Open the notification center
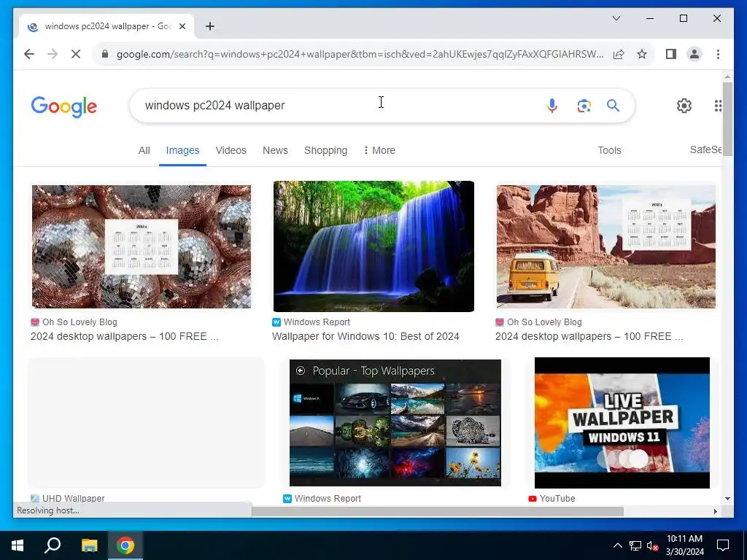 [723, 545]
